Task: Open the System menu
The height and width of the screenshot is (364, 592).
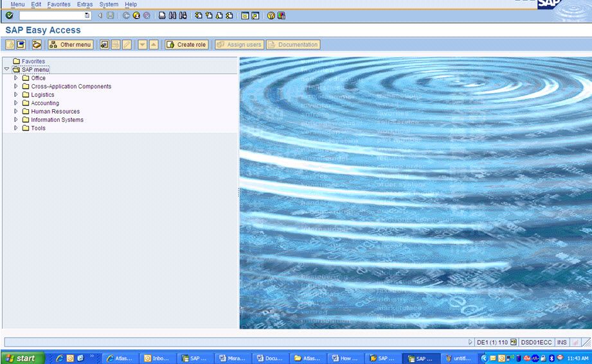Action: pyautogui.click(x=109, y=4)
